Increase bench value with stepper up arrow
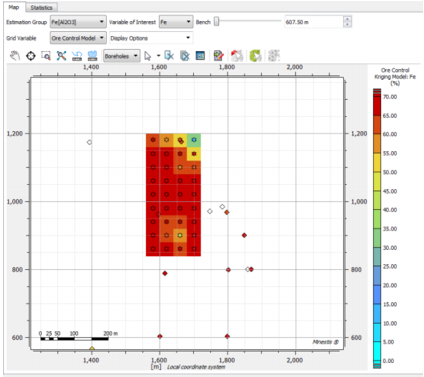424x377 pixels. 347,19
